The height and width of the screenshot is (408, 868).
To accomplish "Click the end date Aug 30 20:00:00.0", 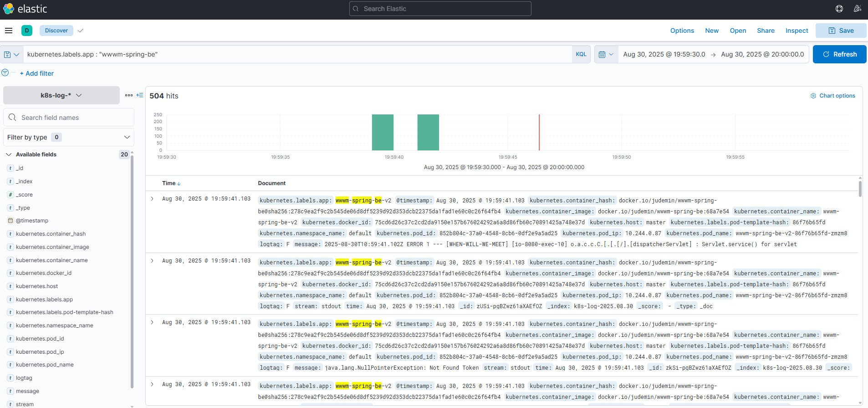I will tap(762, 54).
